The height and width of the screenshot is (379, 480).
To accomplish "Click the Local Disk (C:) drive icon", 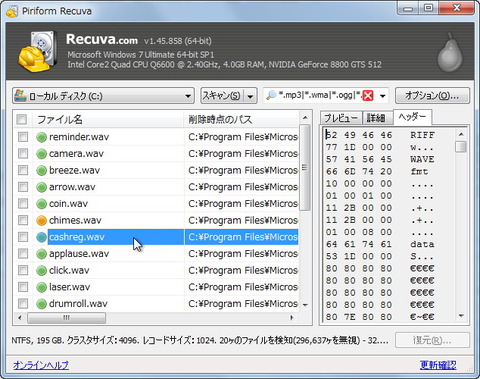I will [x=20, y=96].
